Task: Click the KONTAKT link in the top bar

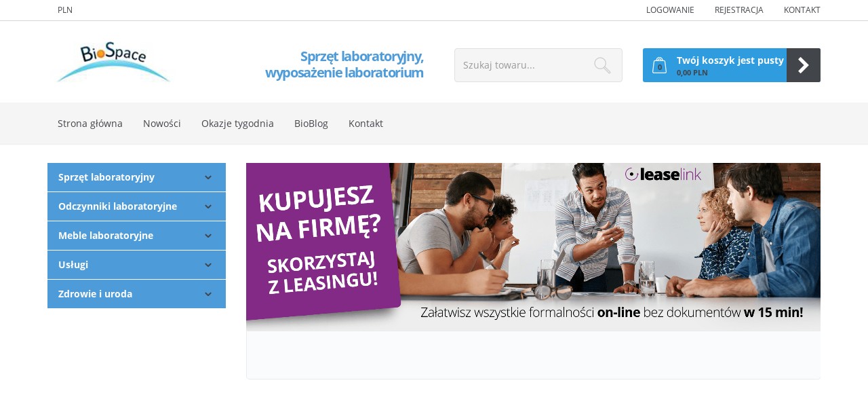Action: click(x=802, y=10)
